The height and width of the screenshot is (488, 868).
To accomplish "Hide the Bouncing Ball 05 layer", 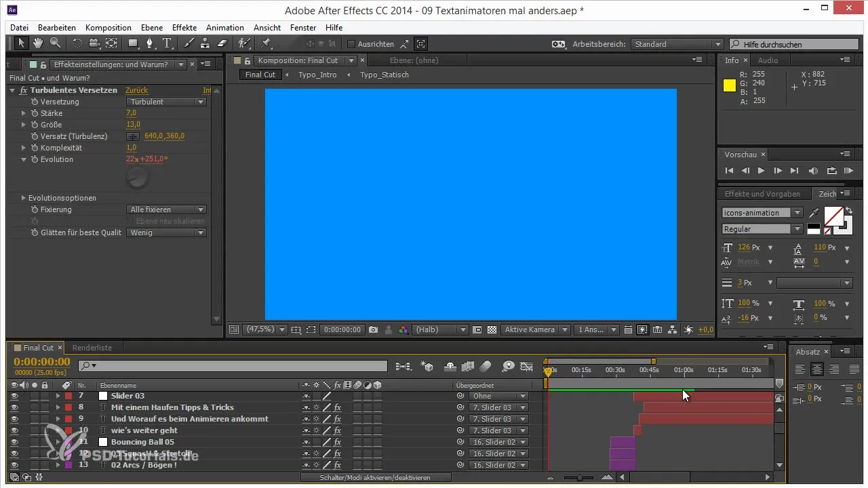I will click(x=14, y=442).
